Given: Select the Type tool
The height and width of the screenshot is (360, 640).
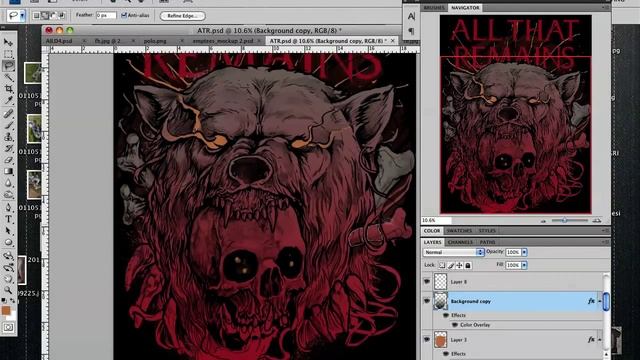Looking at the screenshot, I should coord(8,219).
